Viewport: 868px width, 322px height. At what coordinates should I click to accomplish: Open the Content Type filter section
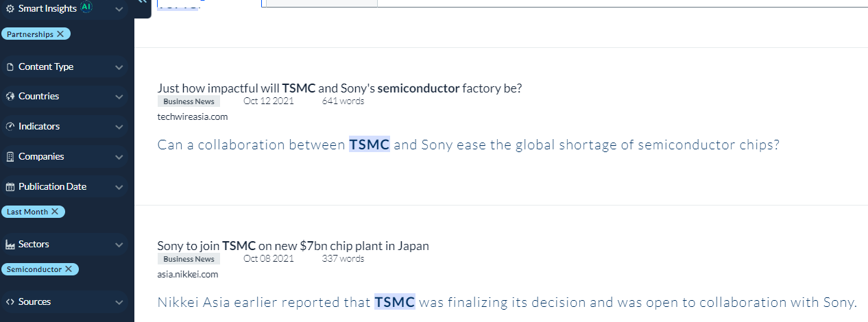(x=46, y=67)
